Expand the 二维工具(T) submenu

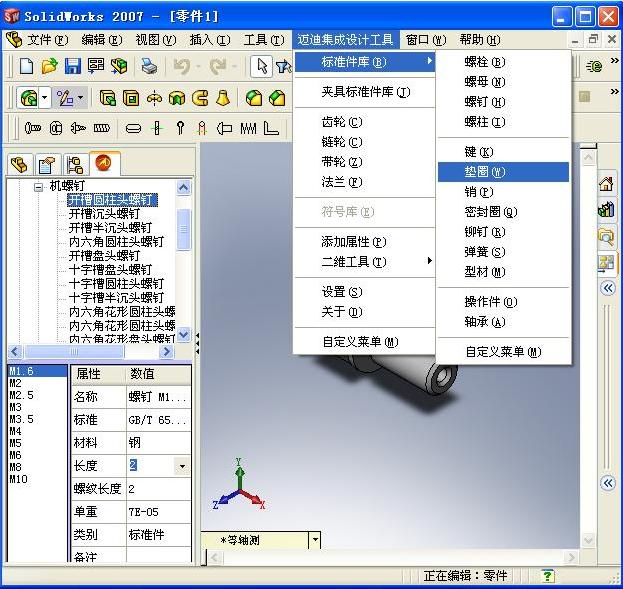363,262
